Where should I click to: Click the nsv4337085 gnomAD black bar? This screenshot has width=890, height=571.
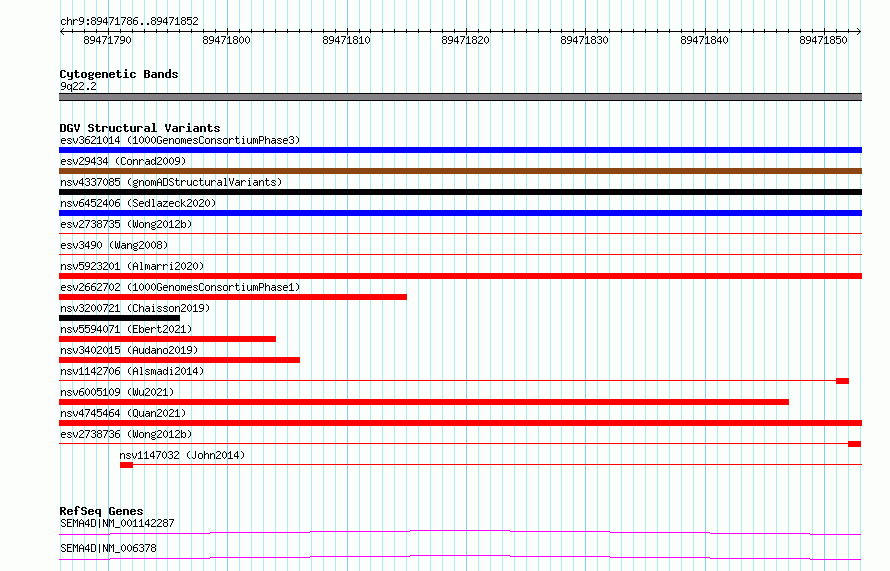[460, 192]
